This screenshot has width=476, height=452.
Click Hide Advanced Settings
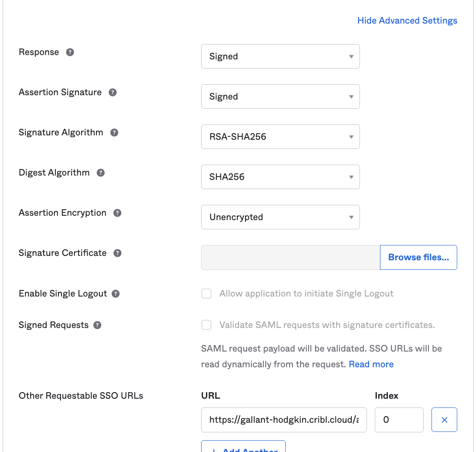point(407,21)
